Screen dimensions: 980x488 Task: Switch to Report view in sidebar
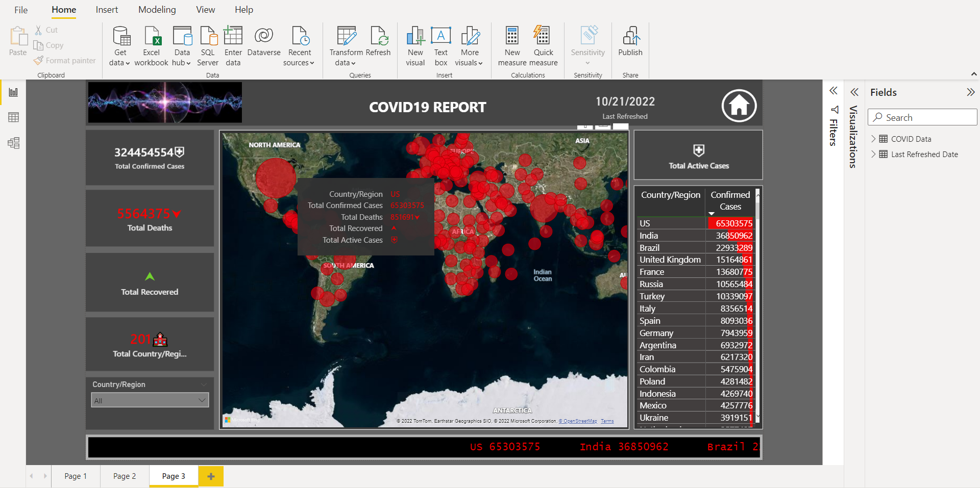click(13, 92)
